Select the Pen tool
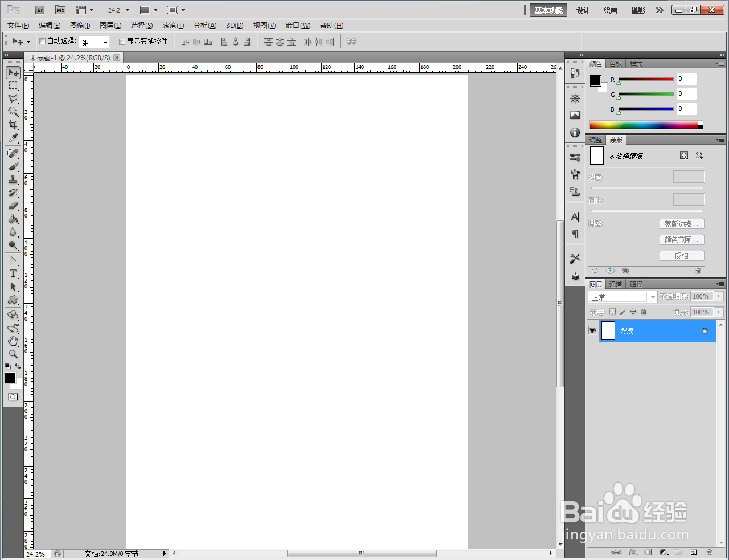 13,260
